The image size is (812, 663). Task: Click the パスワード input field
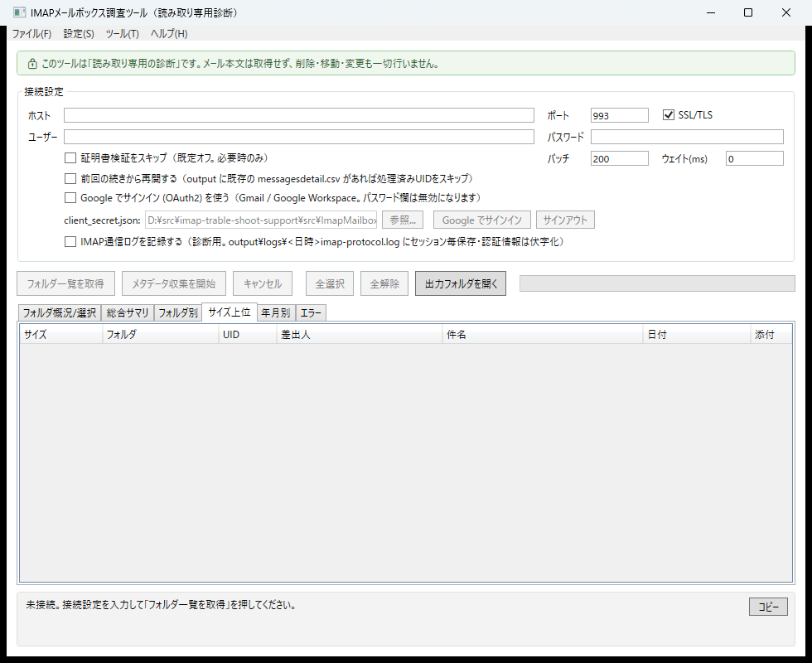[687, 137]
